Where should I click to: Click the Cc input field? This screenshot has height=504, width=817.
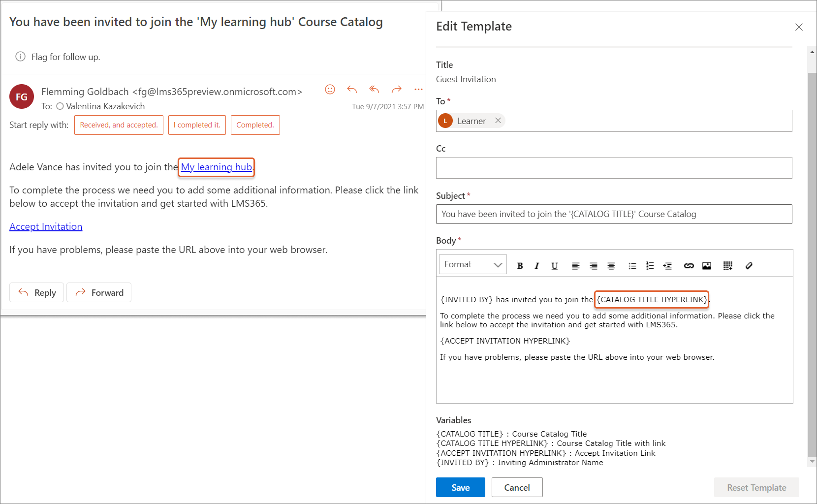pos(614,168)
